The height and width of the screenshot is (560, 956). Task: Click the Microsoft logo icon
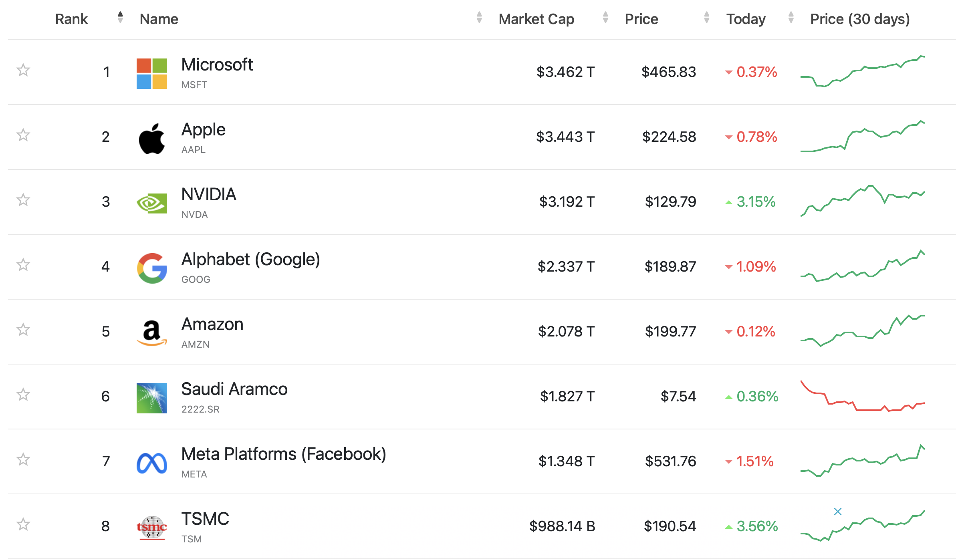[x=151, y=73]
